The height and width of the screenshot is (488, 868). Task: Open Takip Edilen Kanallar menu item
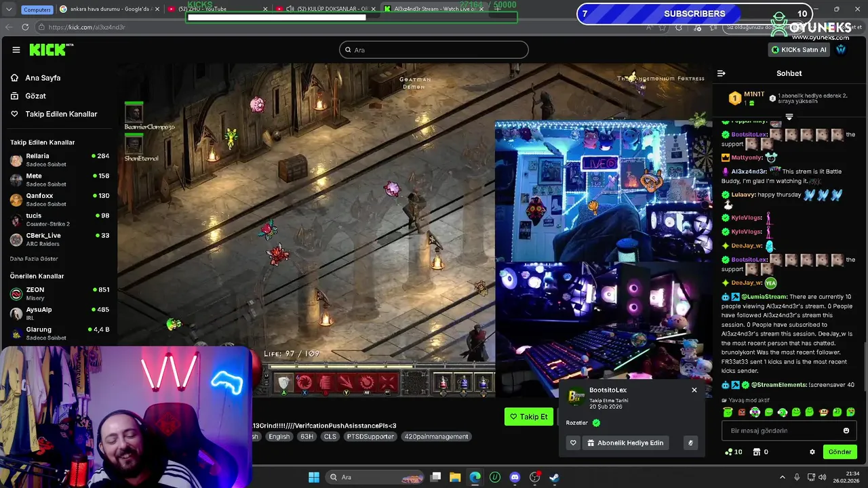coord(61,114)
